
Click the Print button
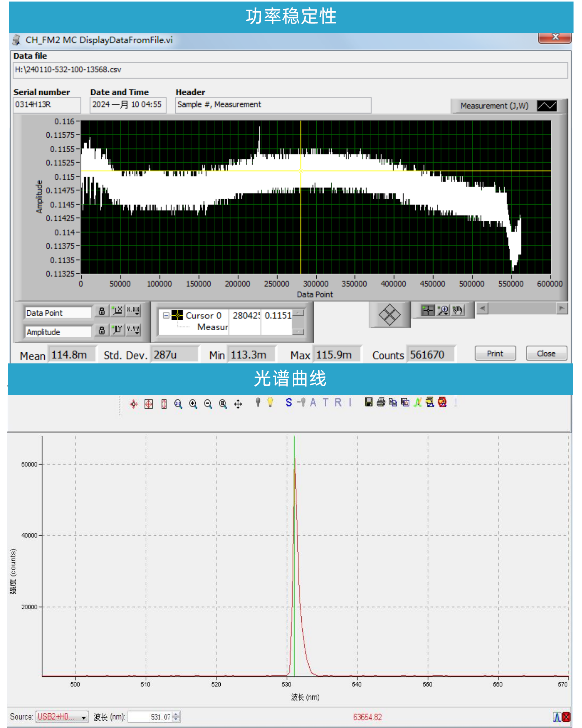pyautogui.click(x=495, y=353)
